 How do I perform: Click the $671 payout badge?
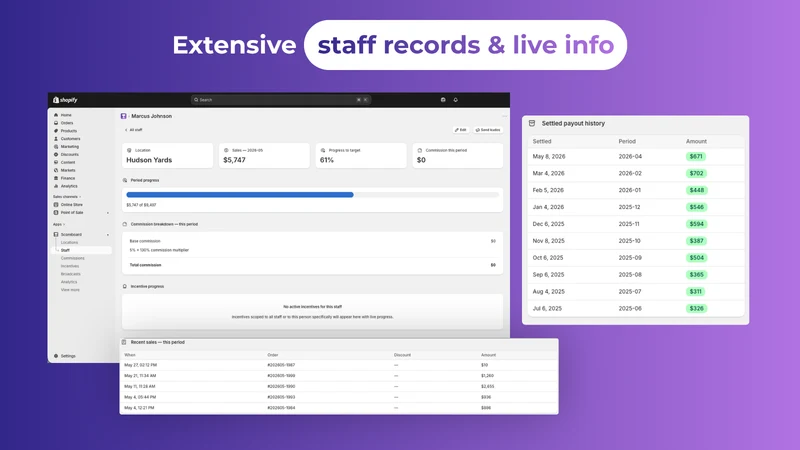coord(696,157)
